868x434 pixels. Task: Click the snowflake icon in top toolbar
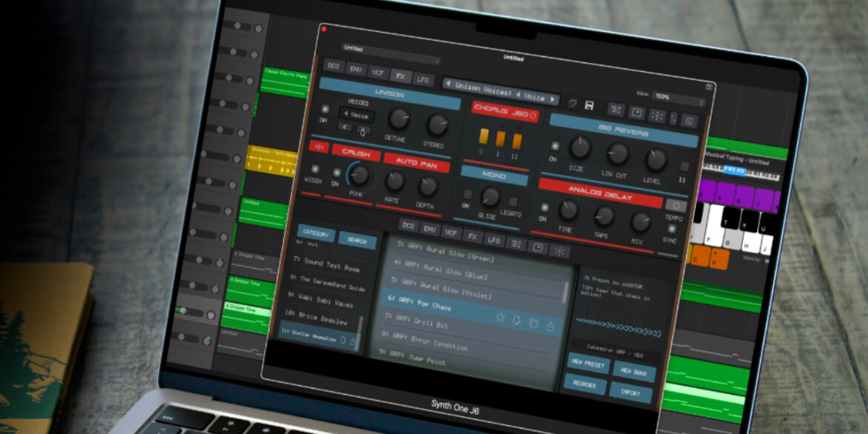657,115
